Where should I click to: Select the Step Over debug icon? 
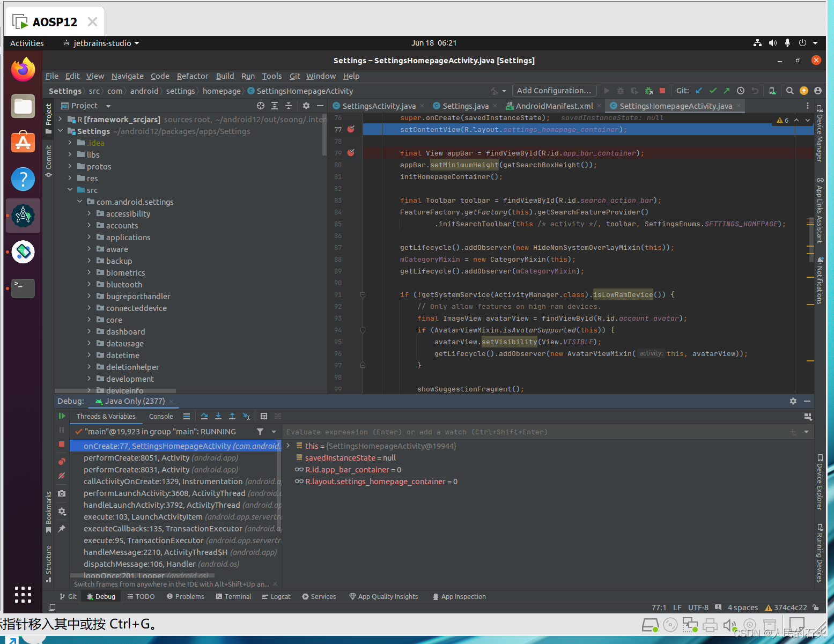pyautogui.click(x=204, y=416)
